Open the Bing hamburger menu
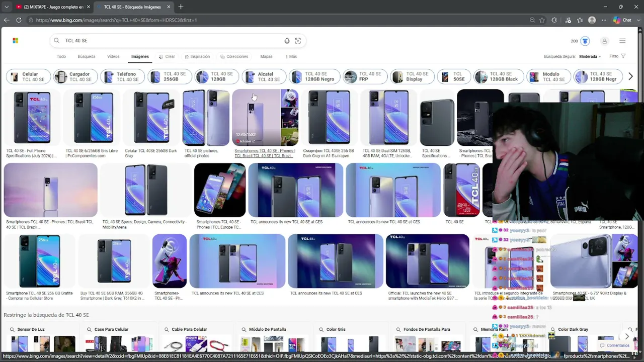 point(622,41)
